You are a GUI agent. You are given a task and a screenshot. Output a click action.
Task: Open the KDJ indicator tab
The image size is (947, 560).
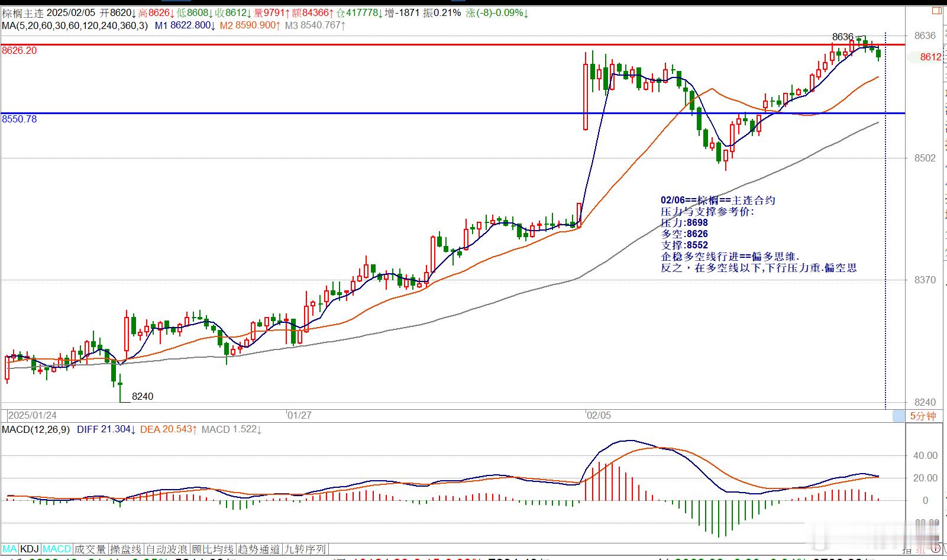30,549
